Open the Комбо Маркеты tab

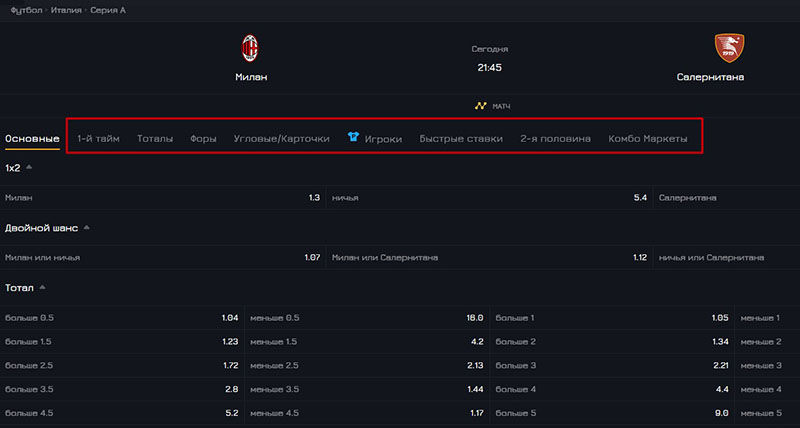coord(648,139)
